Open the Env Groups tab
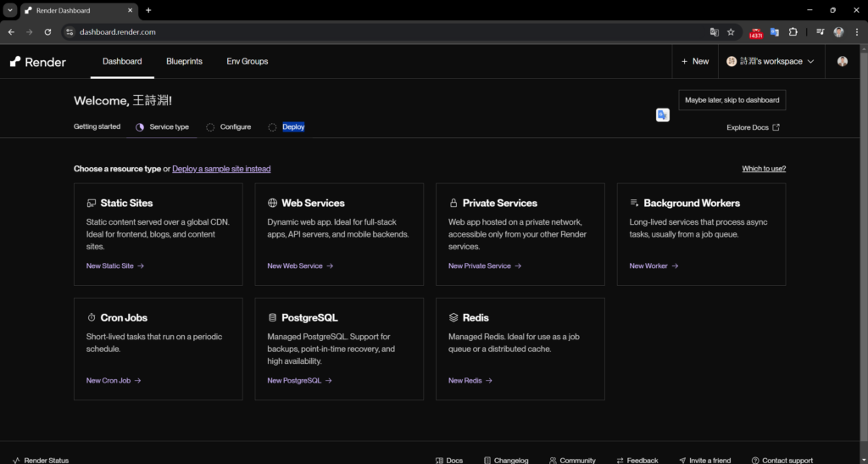 [247, 62]
